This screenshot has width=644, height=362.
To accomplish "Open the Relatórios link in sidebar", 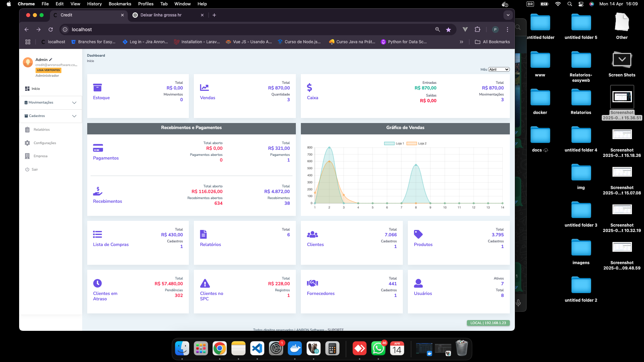I will click(41, 130).
